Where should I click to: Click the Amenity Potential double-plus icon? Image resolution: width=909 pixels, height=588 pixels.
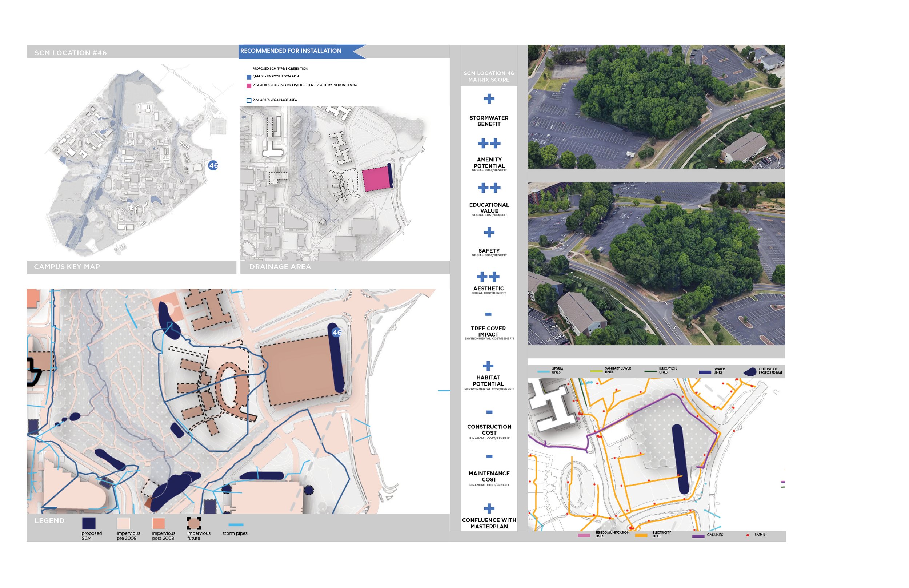click(x=489, y=144)
